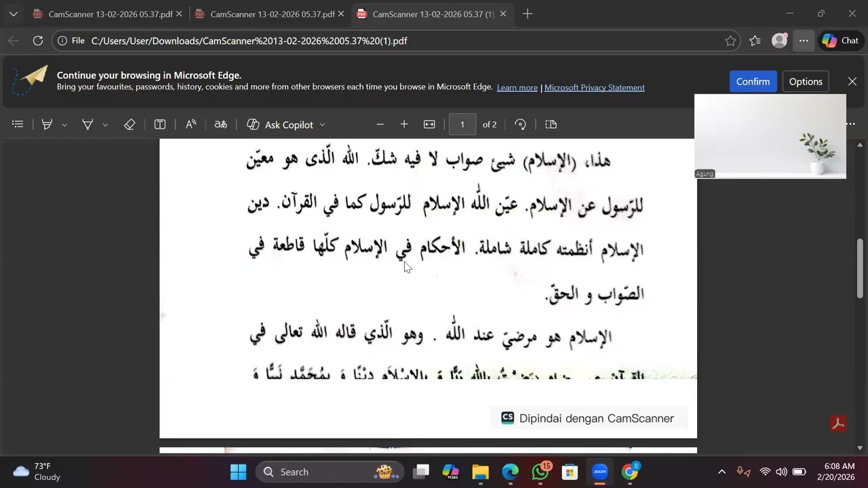Dismiss the Edge import banner
The image size is (868, 488).
[852, 81]
